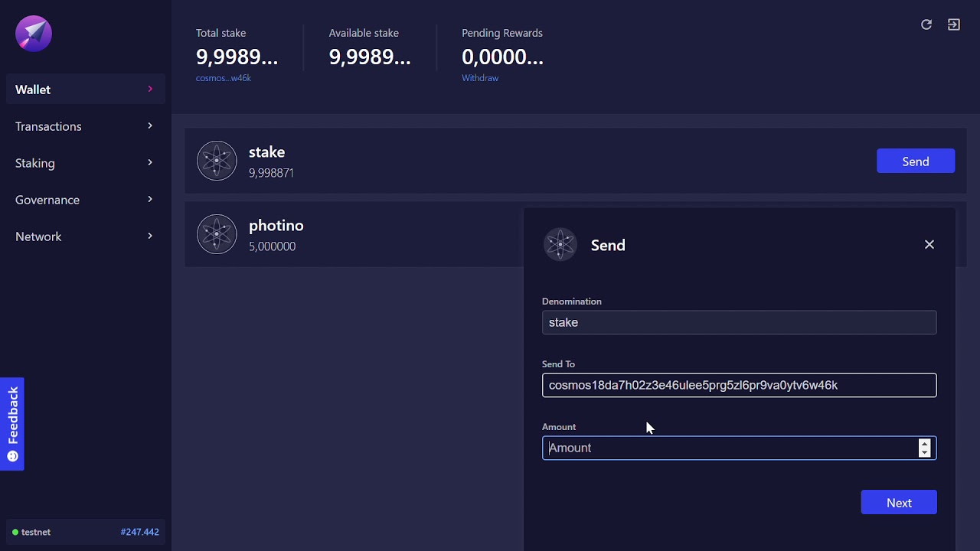Select the photino token row name
The image size is (980, 551).
(x=276, y=226)
